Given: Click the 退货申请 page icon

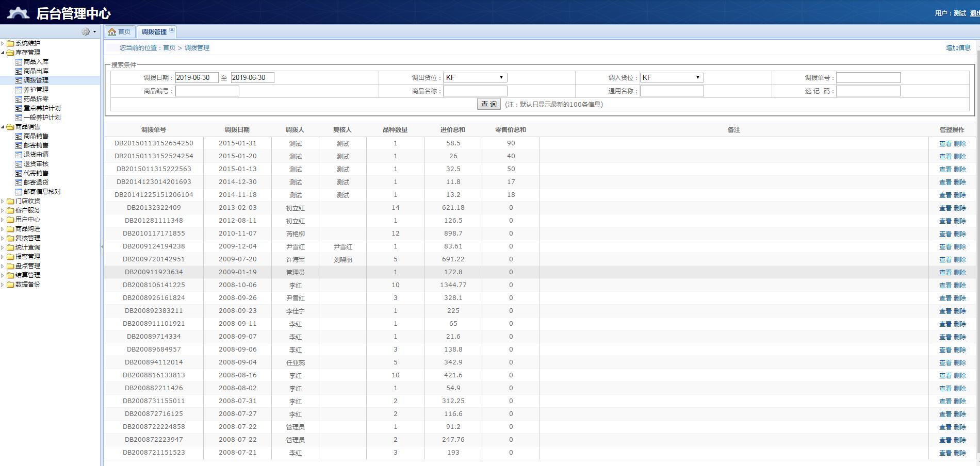Looking at the screenshot, I should [19, 155].
